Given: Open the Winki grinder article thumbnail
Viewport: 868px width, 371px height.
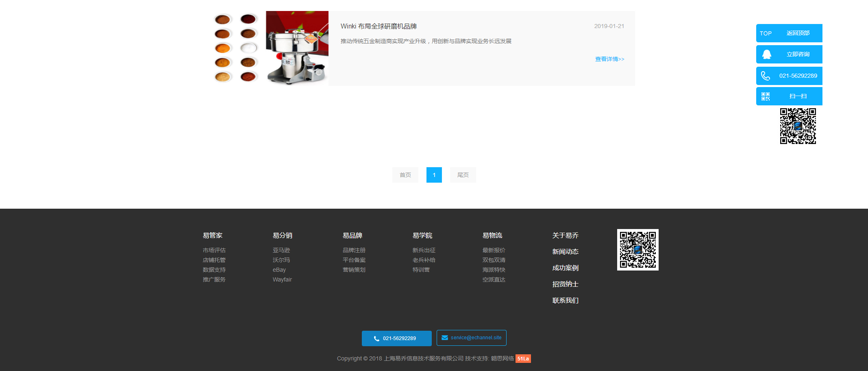Looking at the screenshot, I should pyautogui.click(x=270, y=48).
